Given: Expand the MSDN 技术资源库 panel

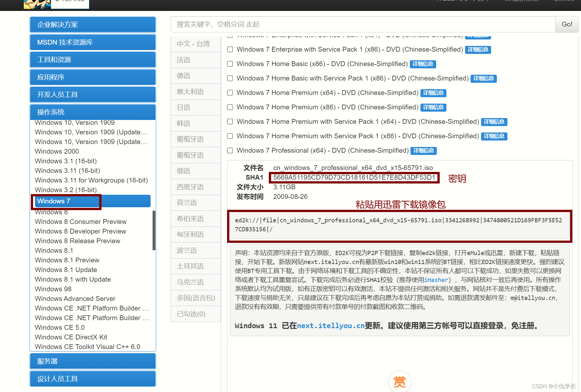Looking at the screenshot, I should (x=93, y=42).
